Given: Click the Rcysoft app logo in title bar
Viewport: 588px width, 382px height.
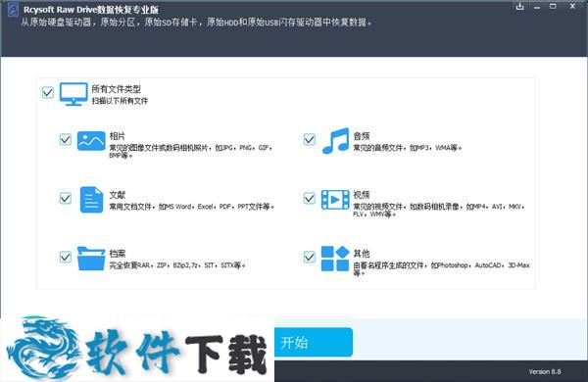Looking at the screenshot, I should pos(13,10).
